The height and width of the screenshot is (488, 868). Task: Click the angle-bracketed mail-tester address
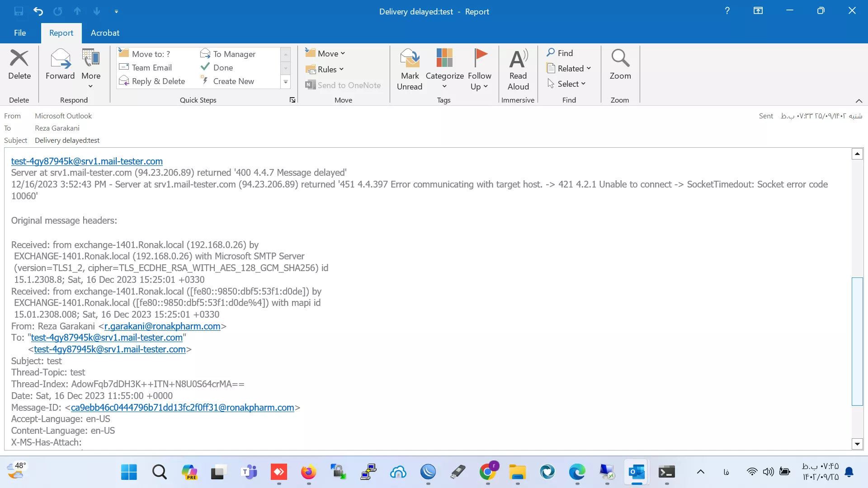tap(110, 349)
